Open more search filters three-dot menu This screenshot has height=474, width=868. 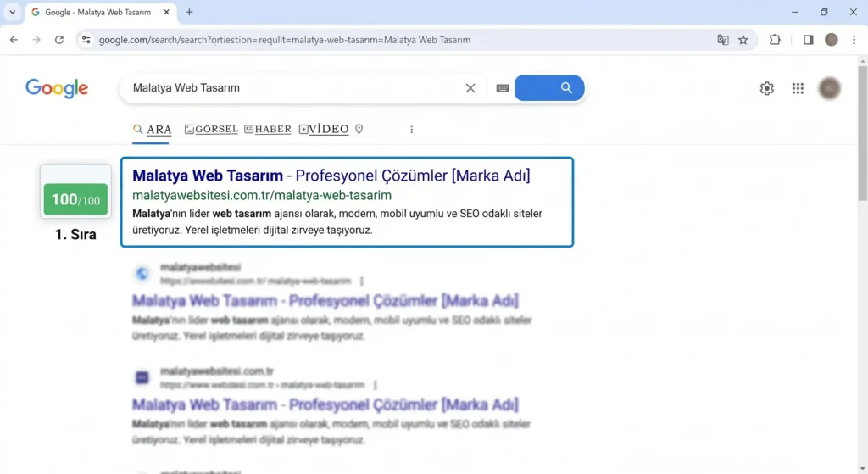(411, 130)
